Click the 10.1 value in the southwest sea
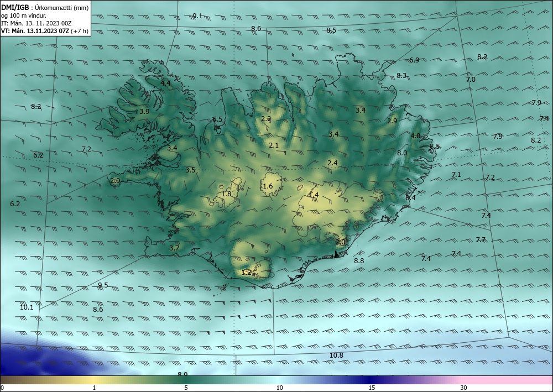Image resolution: width=553 pixels, height=392 pixels. point(27,307)
